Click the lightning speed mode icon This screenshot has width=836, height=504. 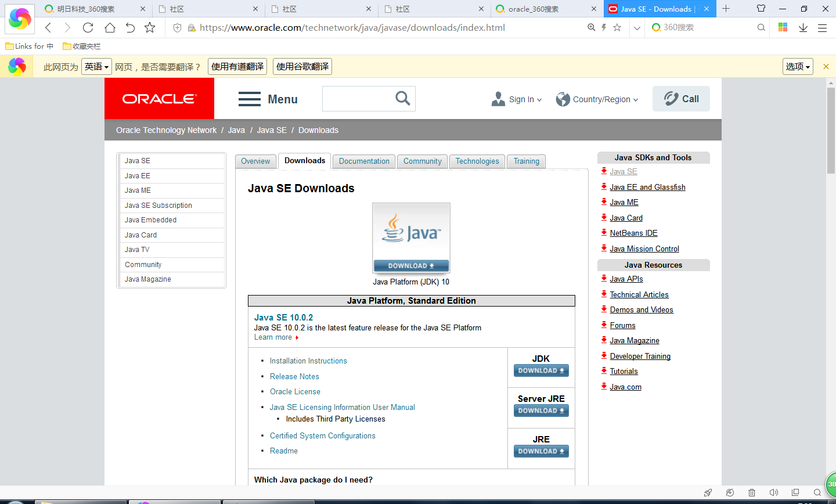point(604,27)
